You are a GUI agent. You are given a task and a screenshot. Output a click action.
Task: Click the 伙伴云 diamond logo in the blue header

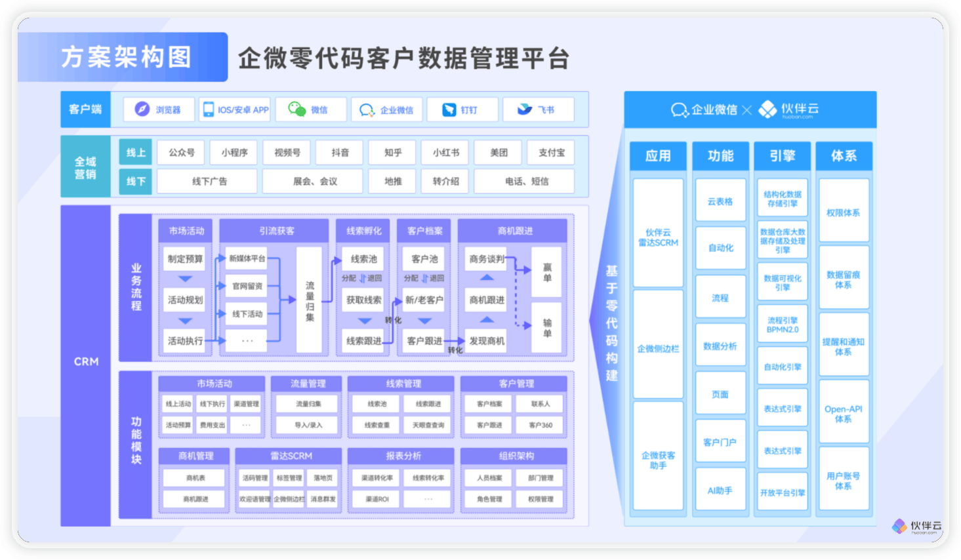pos(767,109)
